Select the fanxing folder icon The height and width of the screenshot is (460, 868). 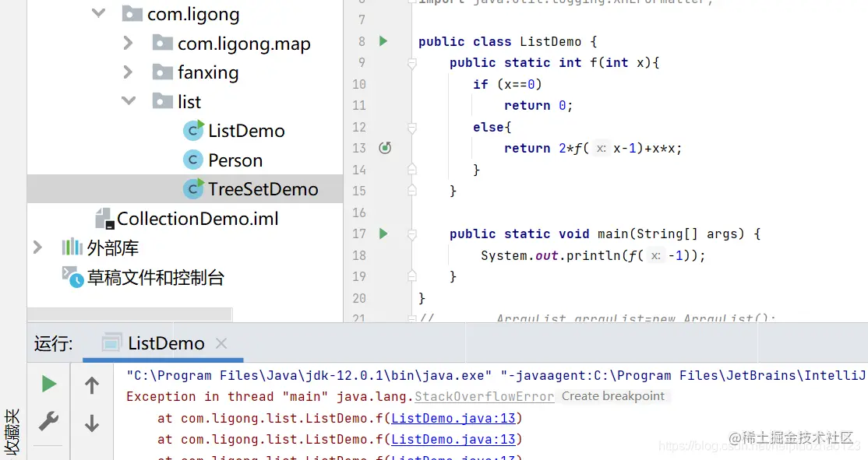[x=163, y=72]
